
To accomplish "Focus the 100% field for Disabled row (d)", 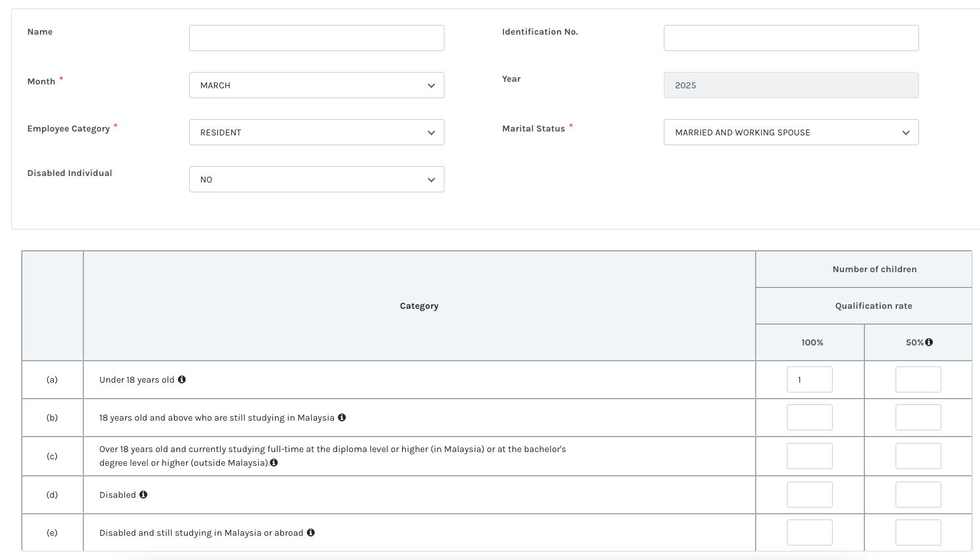I will [x=810, y=495].
